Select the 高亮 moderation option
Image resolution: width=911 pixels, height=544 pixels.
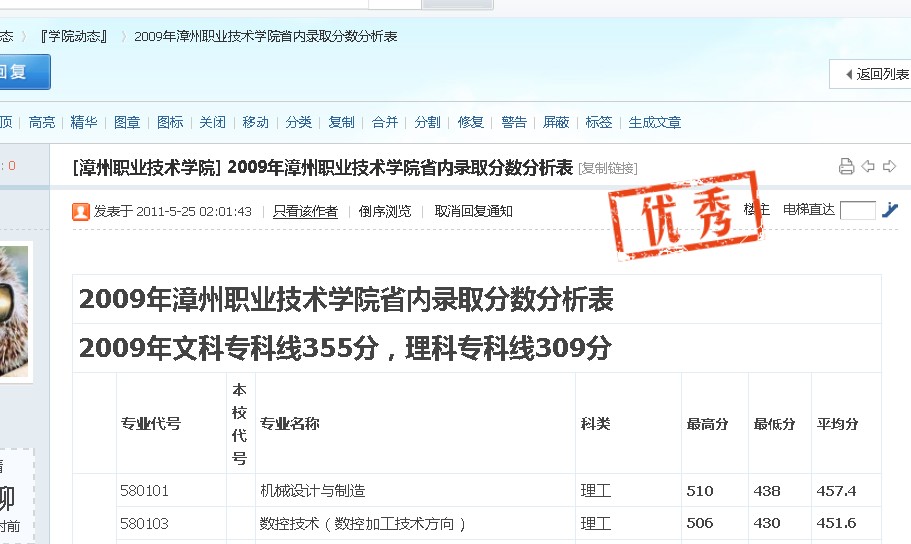pos(42,122)
